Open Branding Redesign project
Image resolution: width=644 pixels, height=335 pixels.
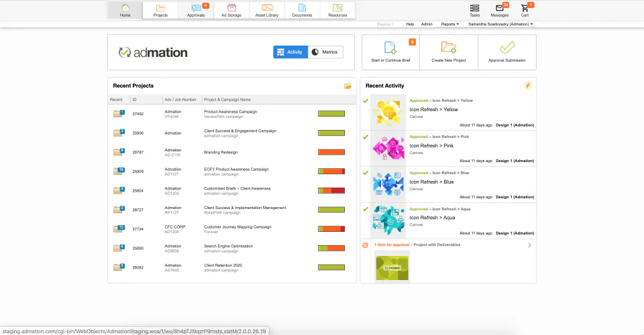pyautogui.click(x=221, y=152)
